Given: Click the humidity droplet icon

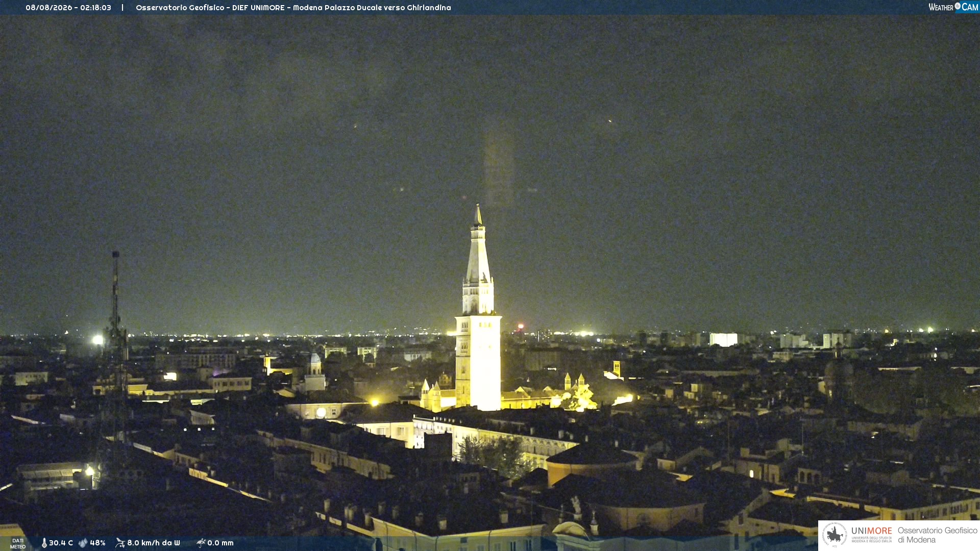Looking at the screenshot, I should (83, 543).
